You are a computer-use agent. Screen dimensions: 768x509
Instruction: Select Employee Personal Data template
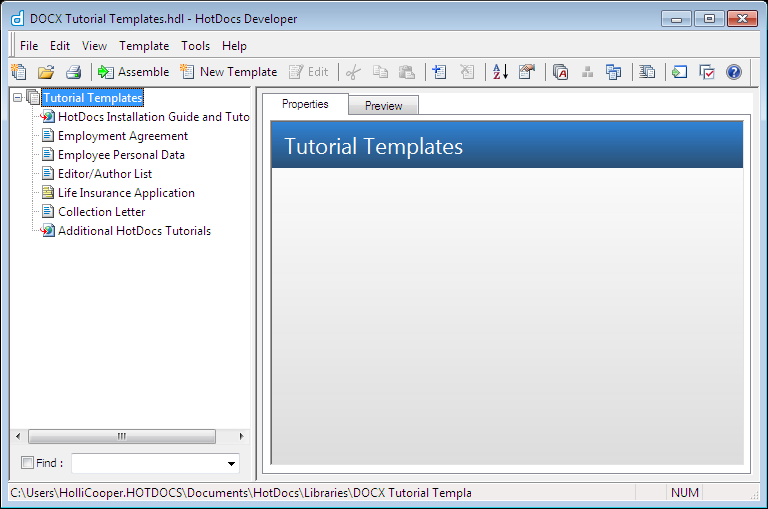(121, 155)
